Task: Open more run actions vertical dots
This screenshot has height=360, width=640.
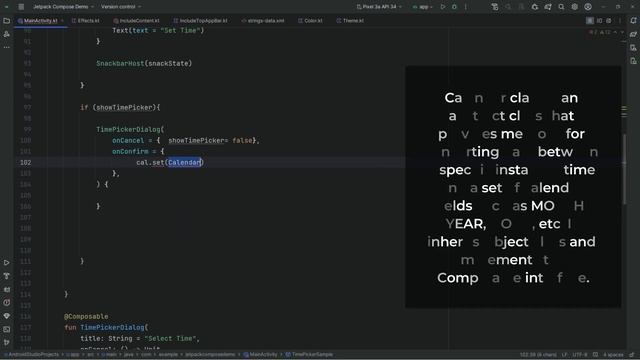Action: point(465,7)
